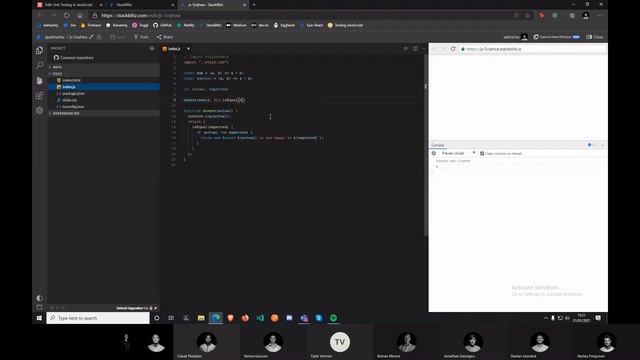640x360 pixels.
Task: Open the Preview console source dropdown
Action: point(458,153)
